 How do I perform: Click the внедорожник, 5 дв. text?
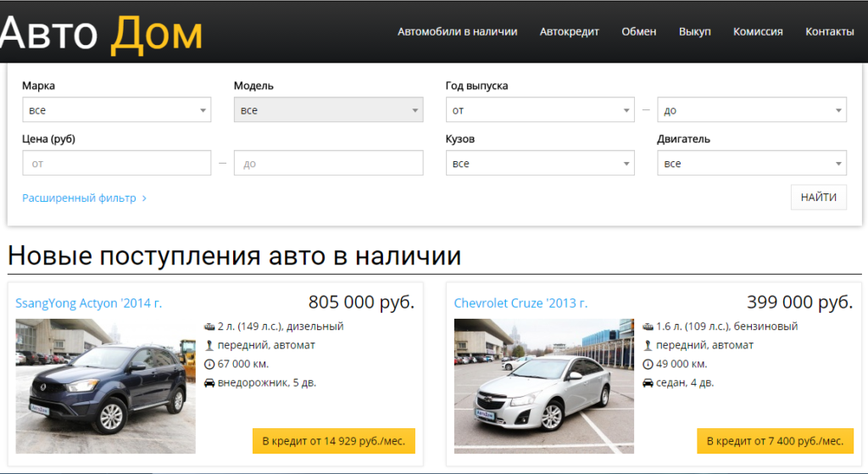click(267, 382)
